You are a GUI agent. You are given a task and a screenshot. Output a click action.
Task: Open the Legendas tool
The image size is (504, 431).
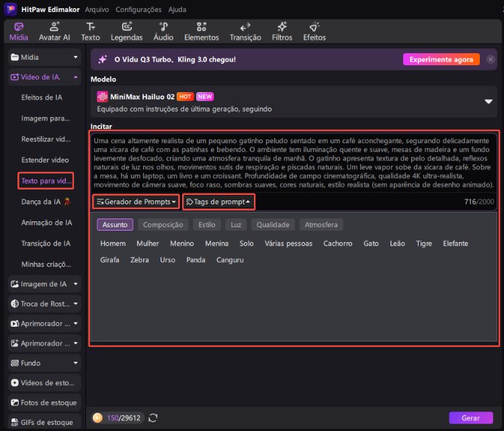126,32
